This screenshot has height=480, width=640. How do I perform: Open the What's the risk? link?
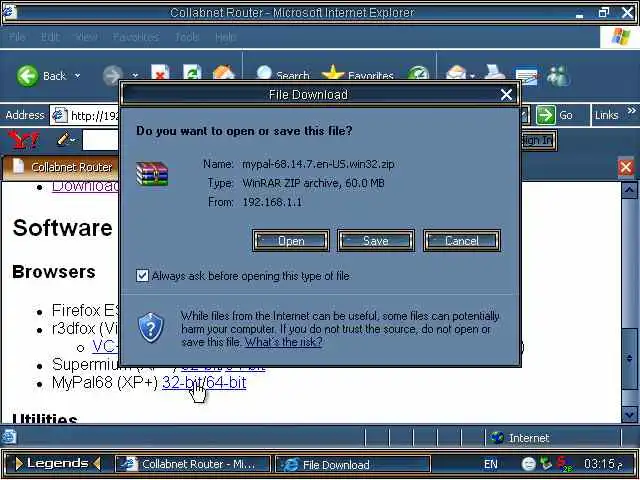click(283, 342)
